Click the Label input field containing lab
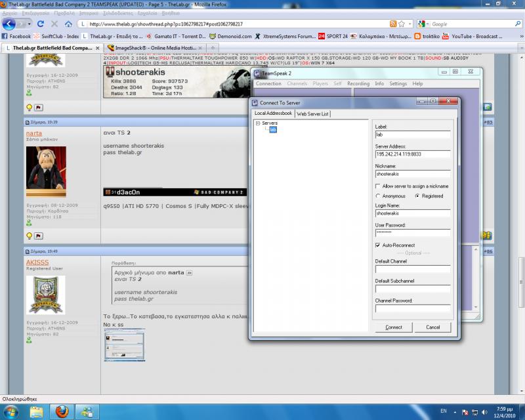The width and height of the screenshot is (525, 420). (413, 135)
